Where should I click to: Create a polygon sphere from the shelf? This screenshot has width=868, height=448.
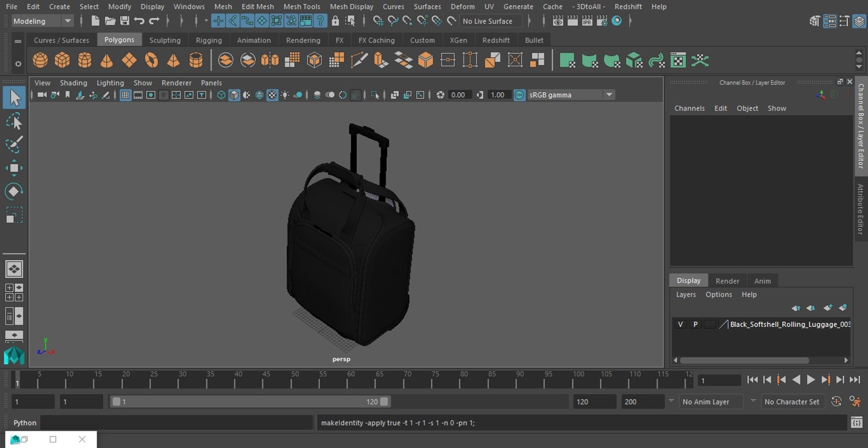(x=40, y=60)
